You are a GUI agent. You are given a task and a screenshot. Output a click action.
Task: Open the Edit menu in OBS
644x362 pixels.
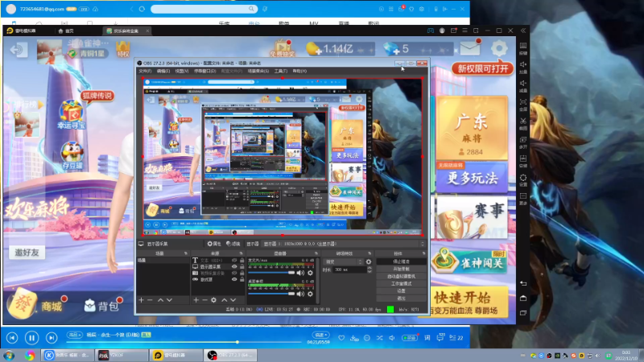(x=163, y=71)
